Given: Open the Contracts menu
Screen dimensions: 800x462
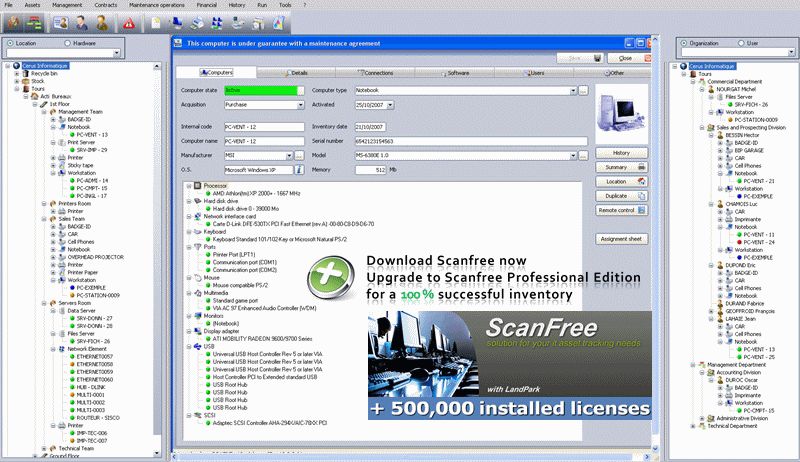Looking at the screenshot, I should coord(106,5).
